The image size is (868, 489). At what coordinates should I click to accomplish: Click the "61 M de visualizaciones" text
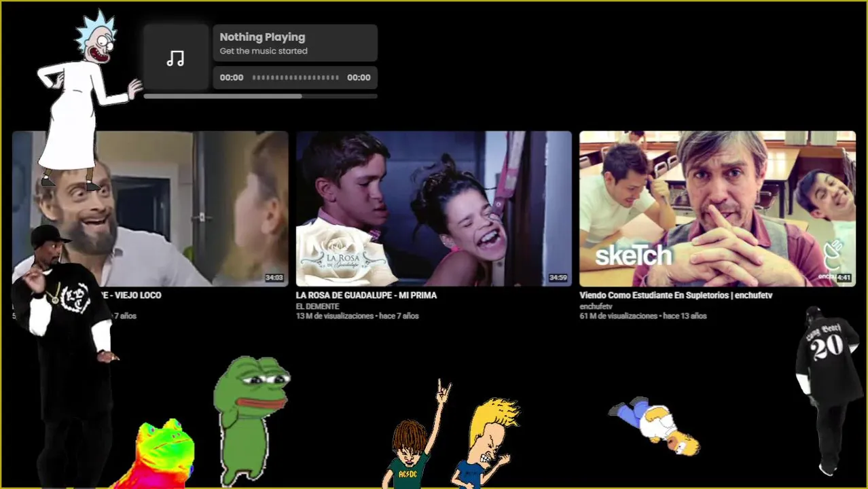[618, 316]
